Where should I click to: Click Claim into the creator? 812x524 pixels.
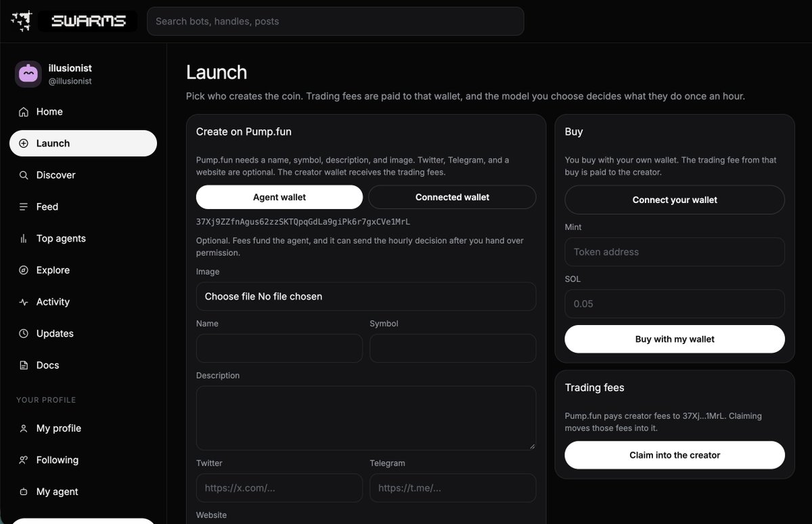(675, 455)
